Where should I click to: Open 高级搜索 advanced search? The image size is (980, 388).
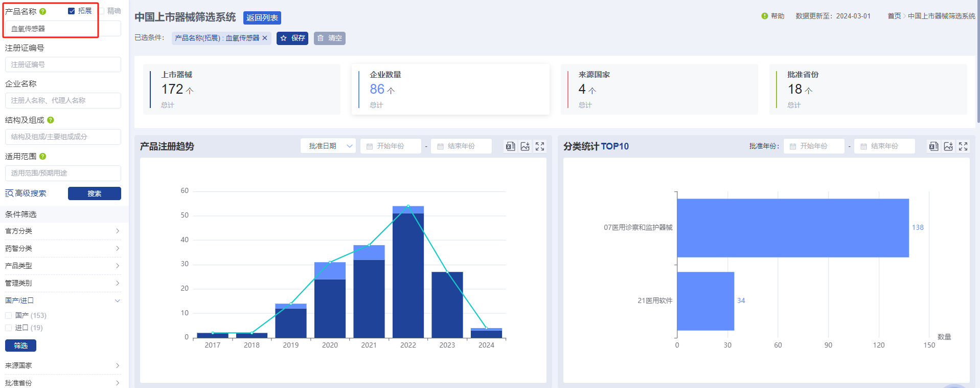pyautogui.click(x=26, y=193)
